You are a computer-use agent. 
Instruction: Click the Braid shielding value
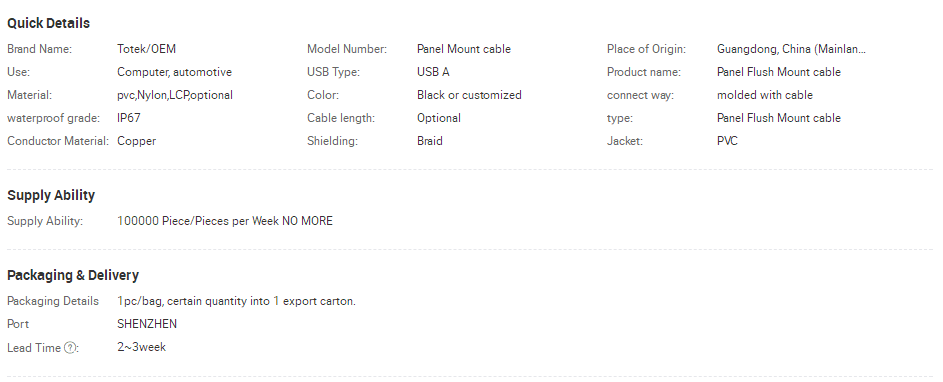(429, 141)
